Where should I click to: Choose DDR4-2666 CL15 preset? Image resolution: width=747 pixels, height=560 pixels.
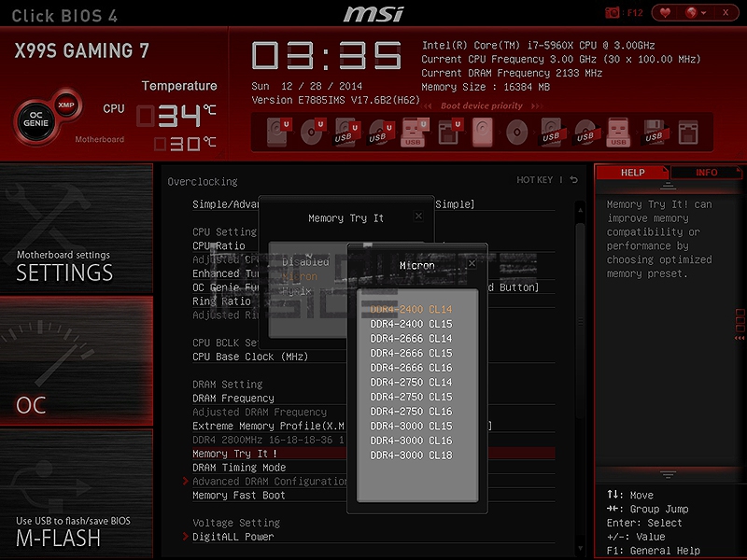[411, 353]
